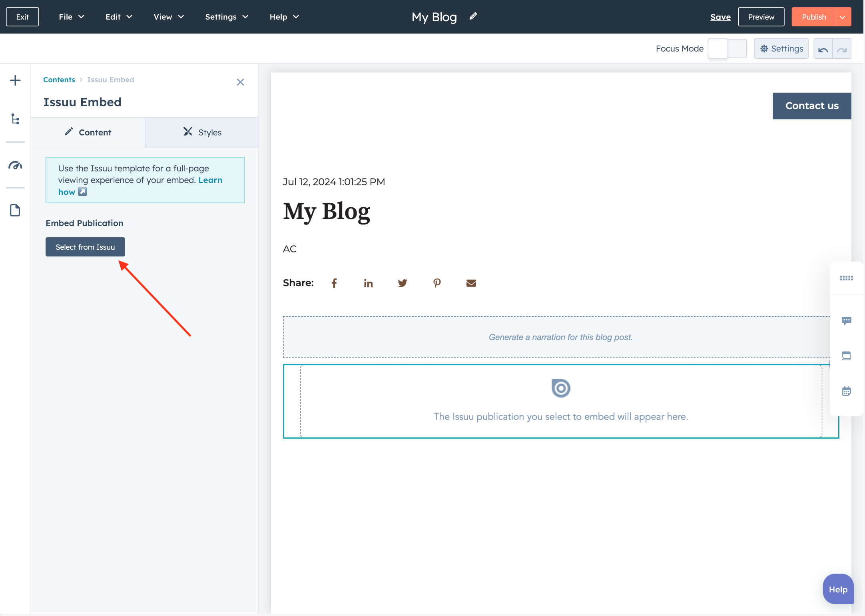This screenshot has height=616, width=865.
Task: Open the Contents tree sidebar icon
Action: 15,119
